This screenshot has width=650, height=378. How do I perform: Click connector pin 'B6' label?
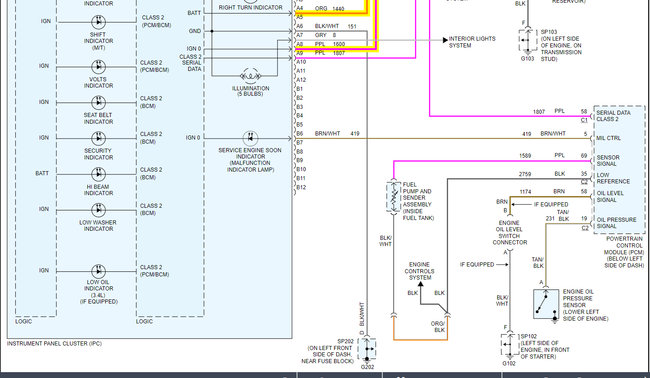click(x=299, y=134)
